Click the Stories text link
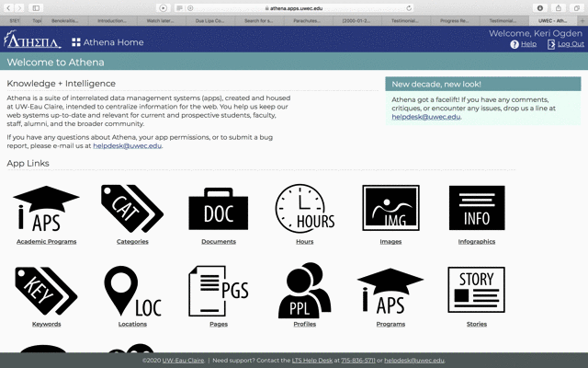This screenshot has height=368, width=588. coord(477,324)
